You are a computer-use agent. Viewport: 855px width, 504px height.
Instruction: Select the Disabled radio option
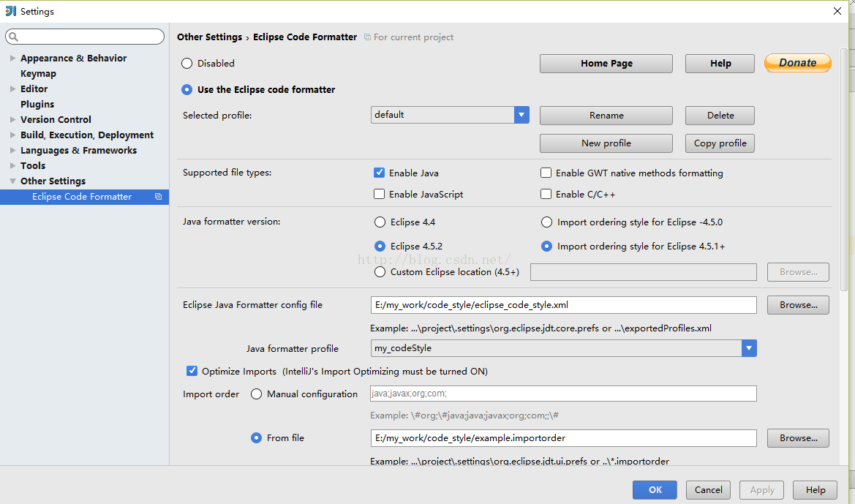coord(187,63)
